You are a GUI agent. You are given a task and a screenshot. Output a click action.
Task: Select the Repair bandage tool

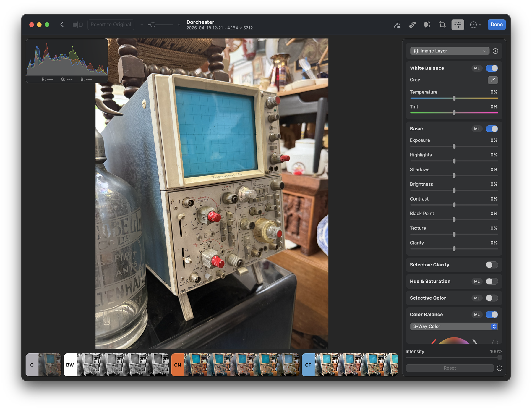pyautogui.click(x=412, y=25)
